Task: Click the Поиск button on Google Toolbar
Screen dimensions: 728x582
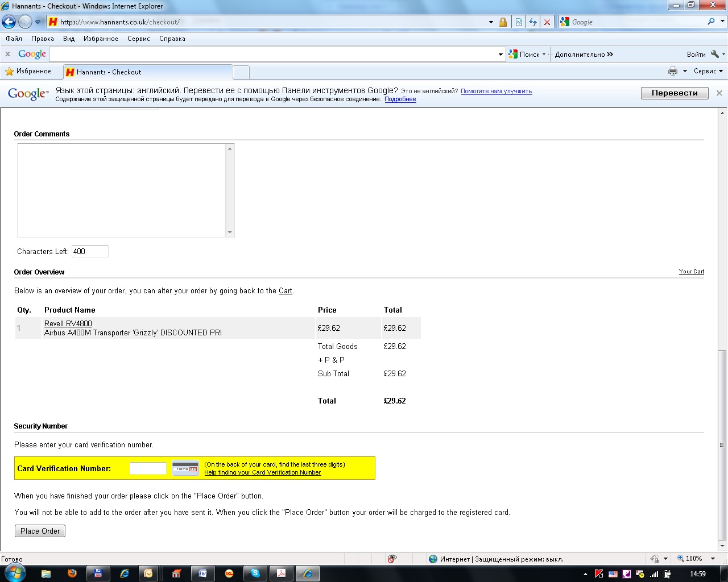Action: [525, 55]
